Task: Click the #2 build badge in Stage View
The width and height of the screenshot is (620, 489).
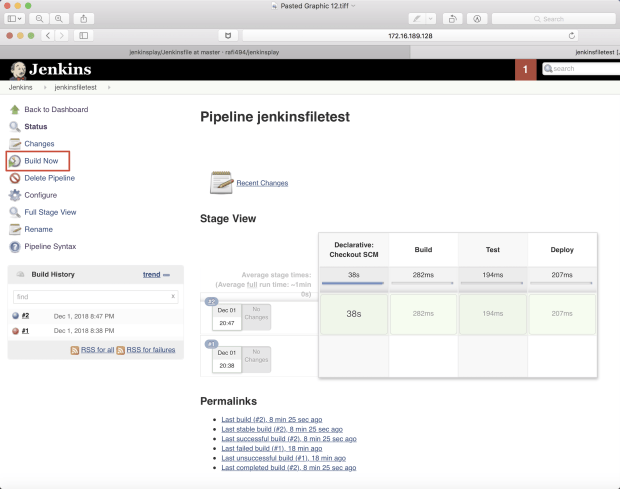Action: (x=212, y=301)
